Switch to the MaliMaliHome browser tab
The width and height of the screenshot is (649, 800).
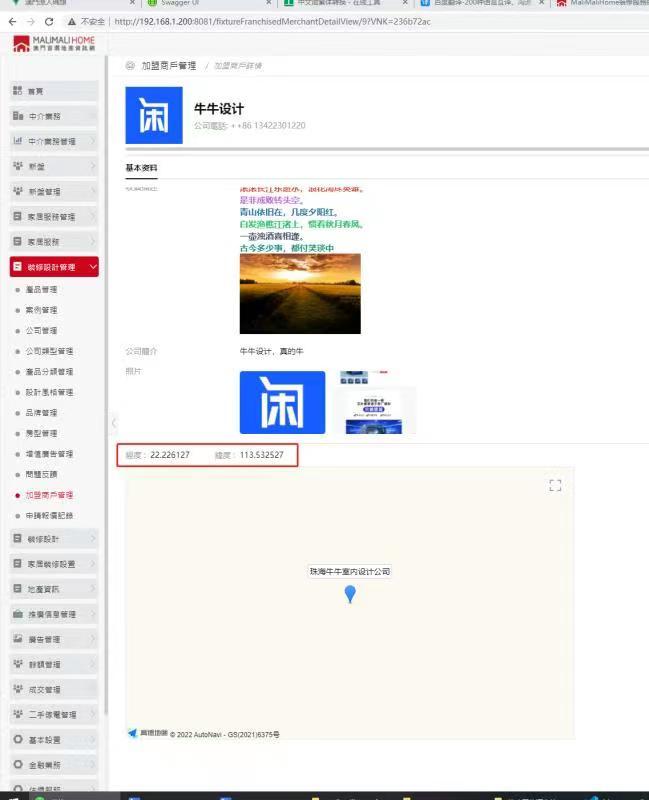coord(602,3)
